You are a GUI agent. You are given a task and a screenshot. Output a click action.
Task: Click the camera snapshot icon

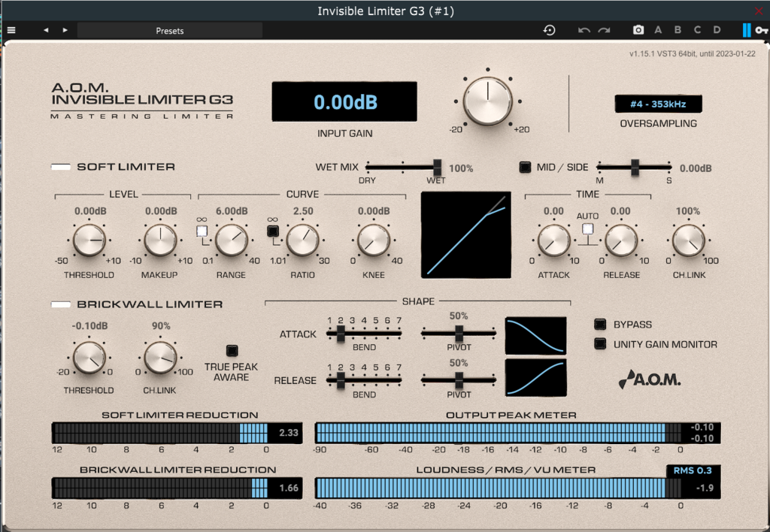pos(638,30)
